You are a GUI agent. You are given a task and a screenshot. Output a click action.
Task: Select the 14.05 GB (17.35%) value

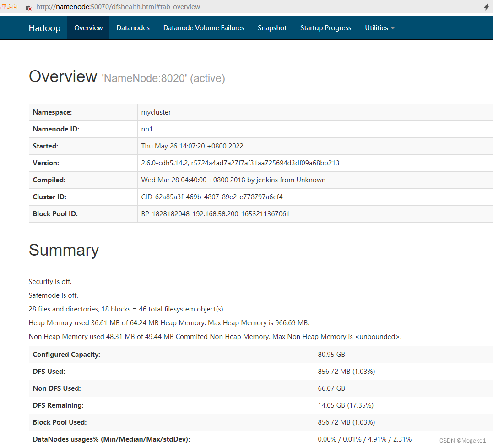pos(346,406)
